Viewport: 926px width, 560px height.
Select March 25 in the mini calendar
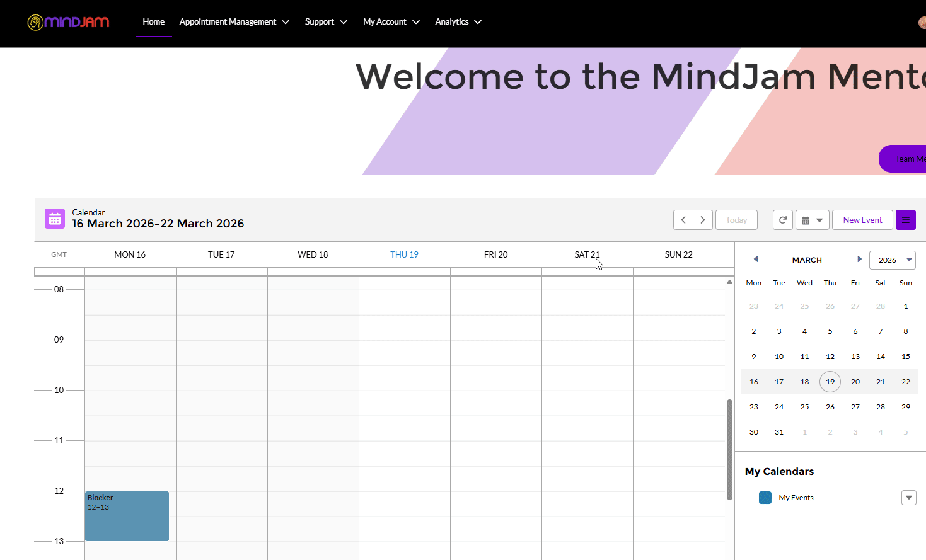[x=804, y=406]
